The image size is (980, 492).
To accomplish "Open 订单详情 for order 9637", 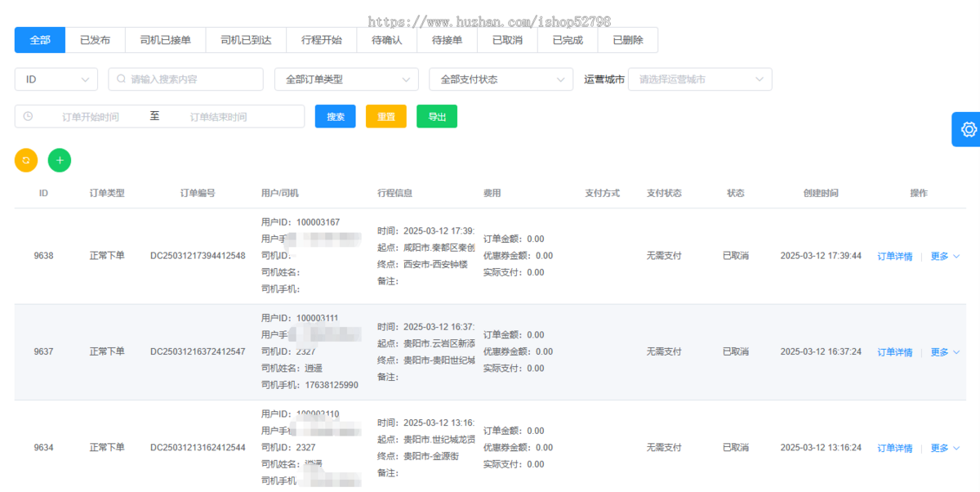I will click(895, 352).
